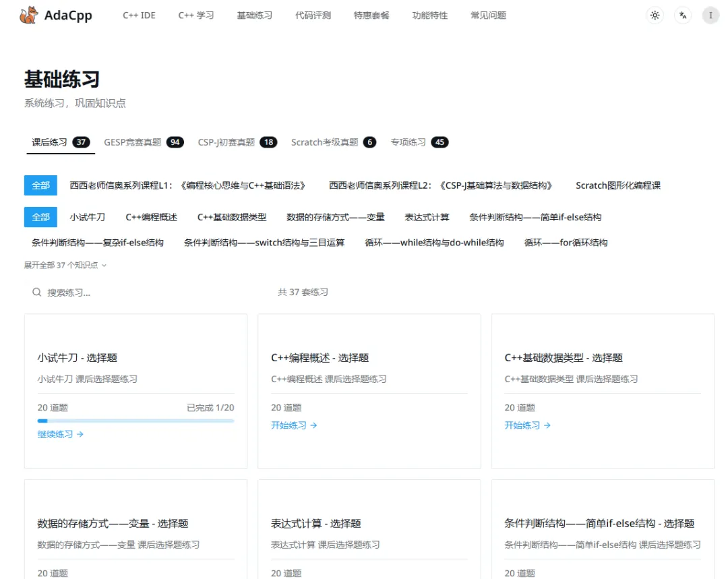Click arrow next to 继续练习
Viewport: 728px width, 579px height.
[80, 434]
